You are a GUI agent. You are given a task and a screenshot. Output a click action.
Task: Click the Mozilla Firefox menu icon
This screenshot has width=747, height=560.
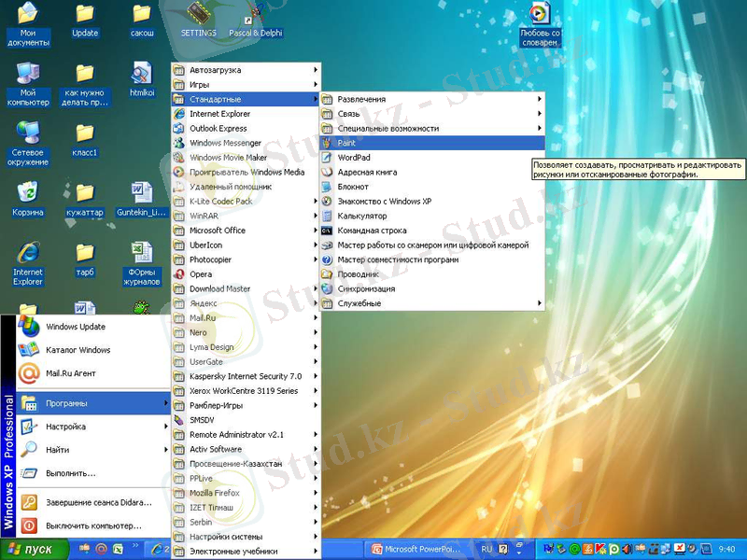tap(180, 493)
